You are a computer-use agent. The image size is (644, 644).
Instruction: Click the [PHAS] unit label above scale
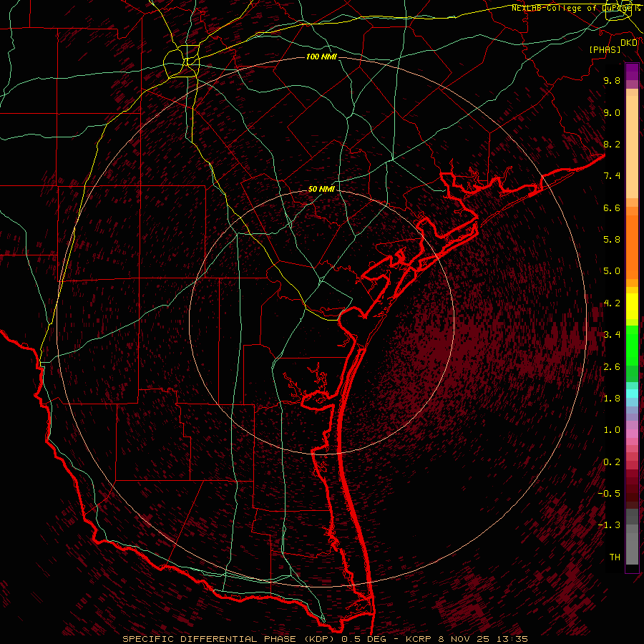(x=605, y=50)
